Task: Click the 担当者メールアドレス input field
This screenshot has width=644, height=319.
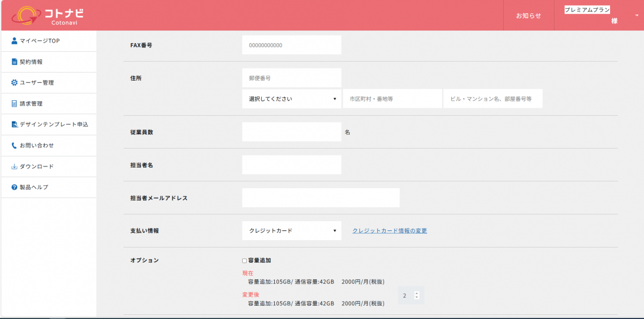Action: pyautogui.click(x=320, y=198)
